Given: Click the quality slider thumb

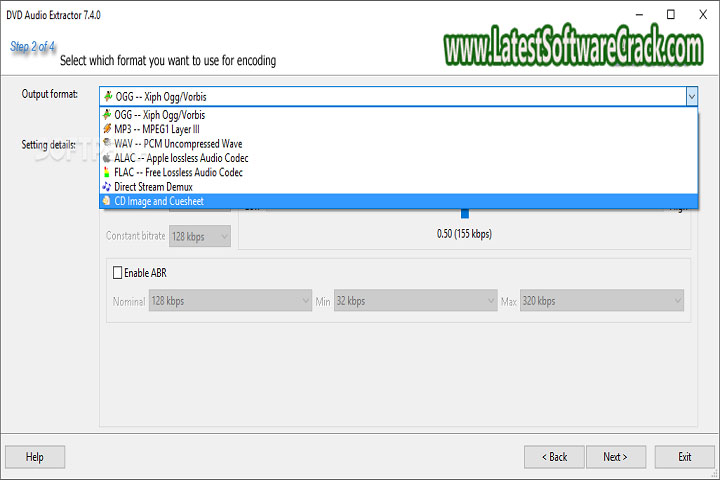Looking at the screenshot, I should (x=465, y=214).
